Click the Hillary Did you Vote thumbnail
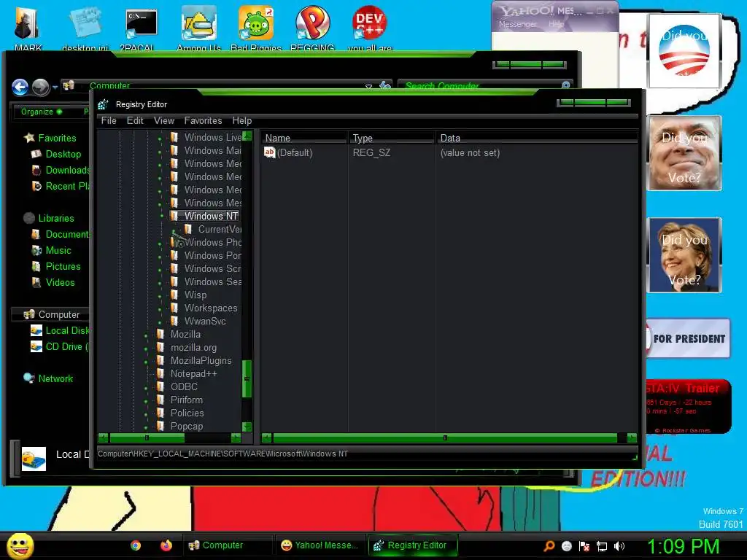 (684, 254)
